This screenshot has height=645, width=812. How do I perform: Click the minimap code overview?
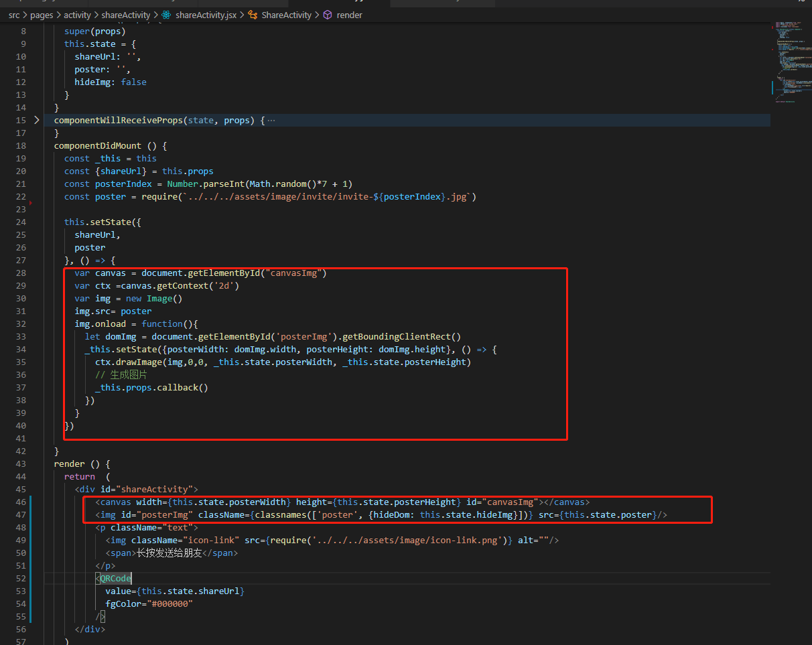[x=791, y=60]
